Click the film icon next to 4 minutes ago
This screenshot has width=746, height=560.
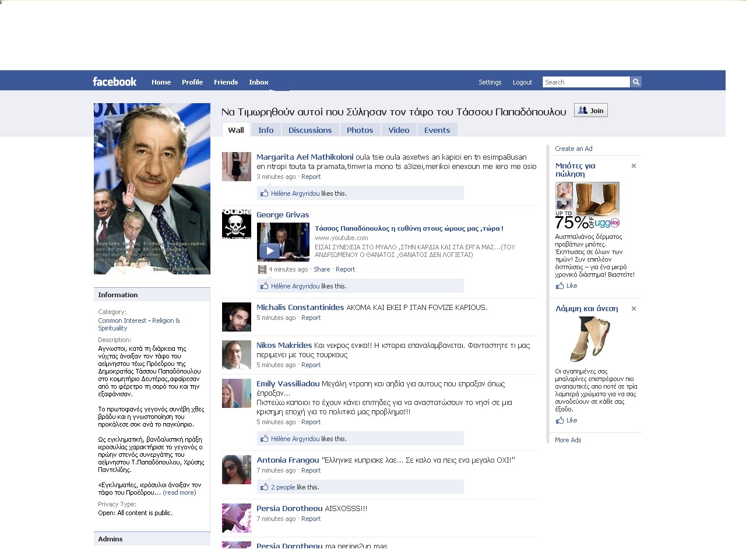(262, 269)
